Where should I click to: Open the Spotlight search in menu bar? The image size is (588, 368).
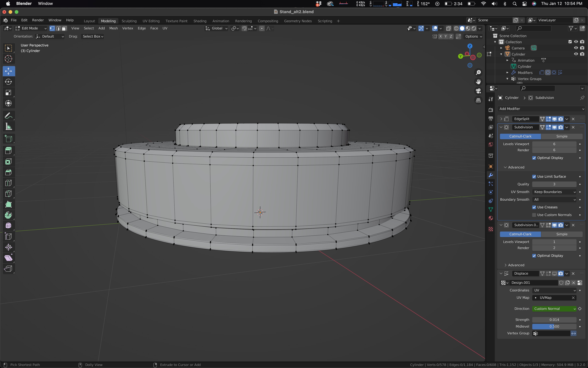[514, 4]
